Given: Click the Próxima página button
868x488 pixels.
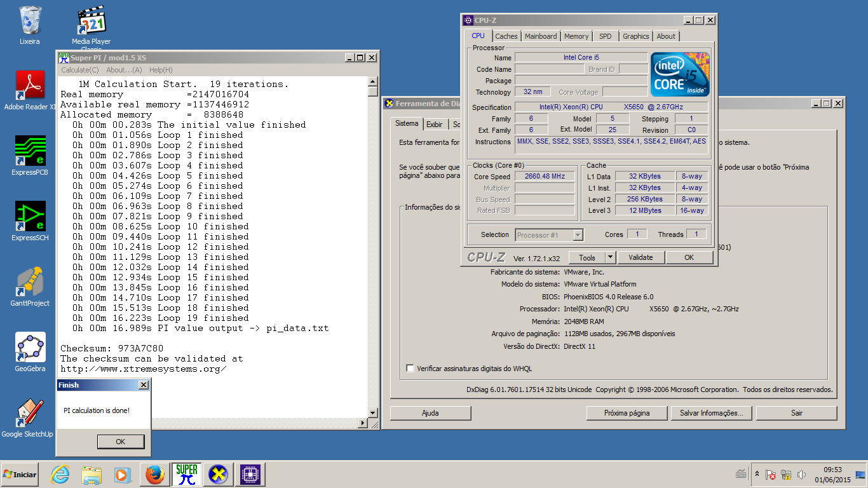Looking at the screenshot, I should click(x=627, y=413).
